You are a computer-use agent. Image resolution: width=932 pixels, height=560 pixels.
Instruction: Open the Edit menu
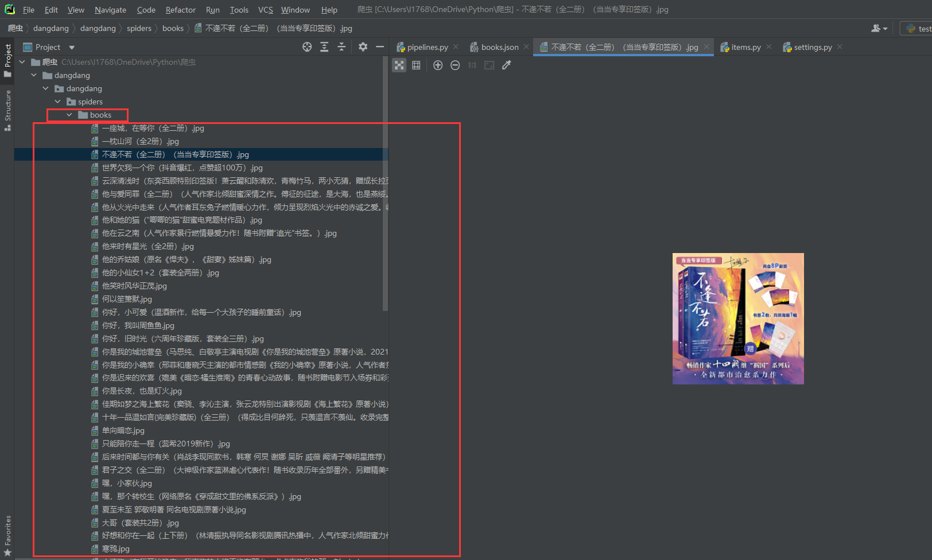coord(51,10)
